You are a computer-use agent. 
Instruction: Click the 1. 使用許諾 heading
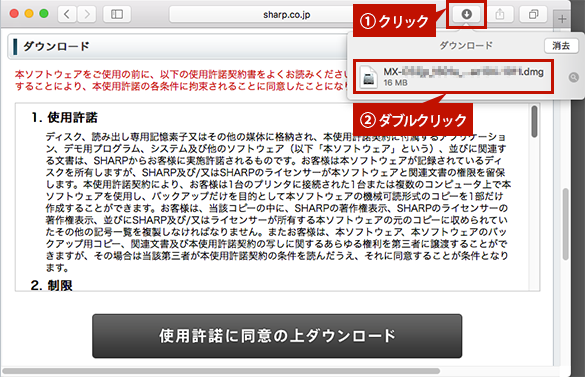tap(65, 118)
